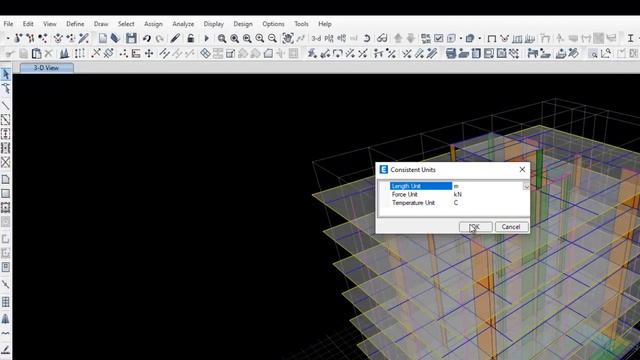Viewport: 640px width, 360px height.
Task: Open Set Display Options checkmark icon
Action: pos(438,38)
